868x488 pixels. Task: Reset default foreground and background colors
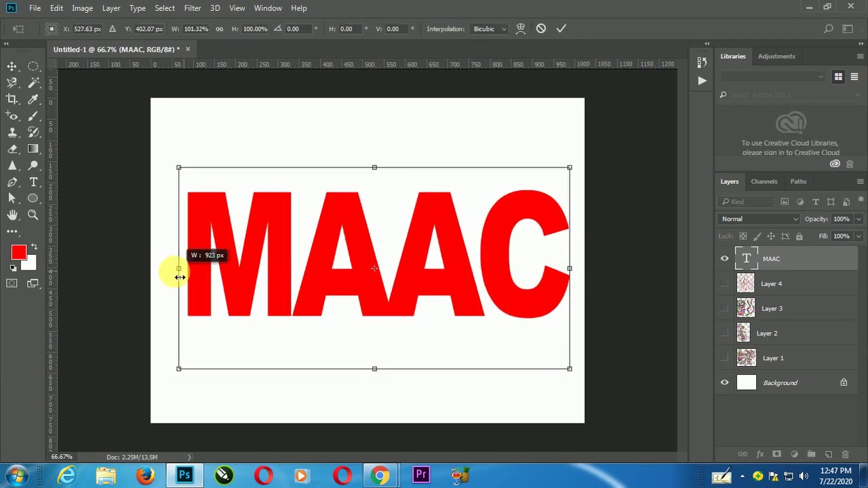pyautogui.click(x=14, y=268)
